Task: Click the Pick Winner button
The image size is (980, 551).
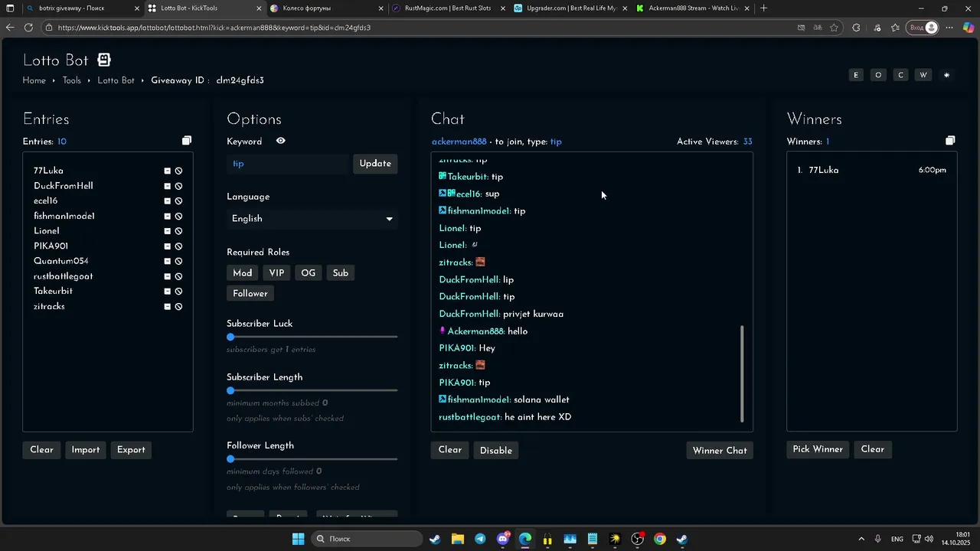Action: [818, 449]
